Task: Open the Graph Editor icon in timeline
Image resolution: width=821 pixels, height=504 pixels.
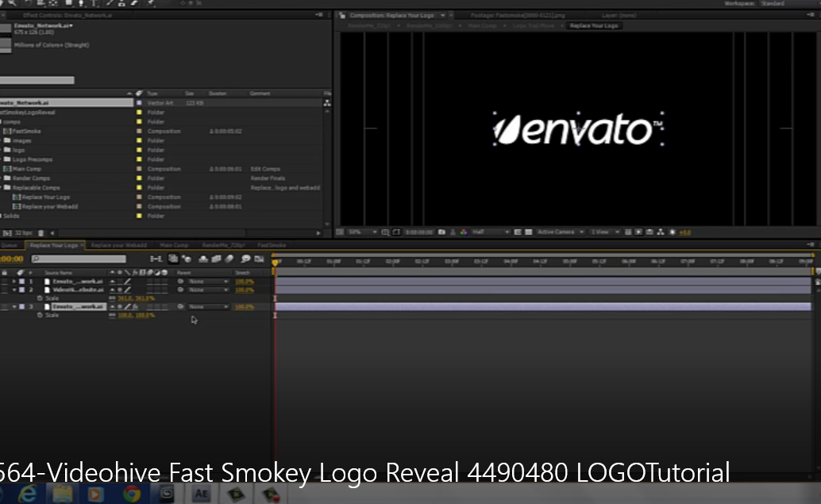Action: tap(259, 259)
